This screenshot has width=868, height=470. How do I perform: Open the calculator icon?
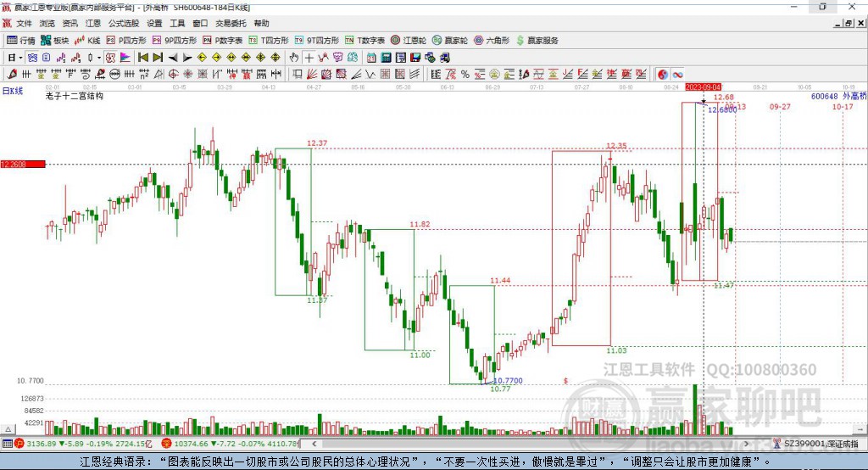pyautogui.click(x=386, y=58)
